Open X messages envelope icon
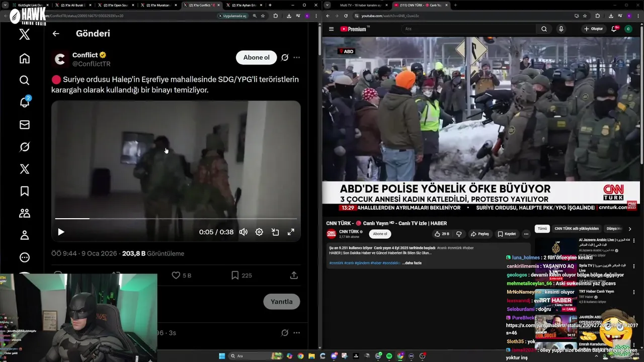This screenshot has height=362, width=644. tap(24, 125)
